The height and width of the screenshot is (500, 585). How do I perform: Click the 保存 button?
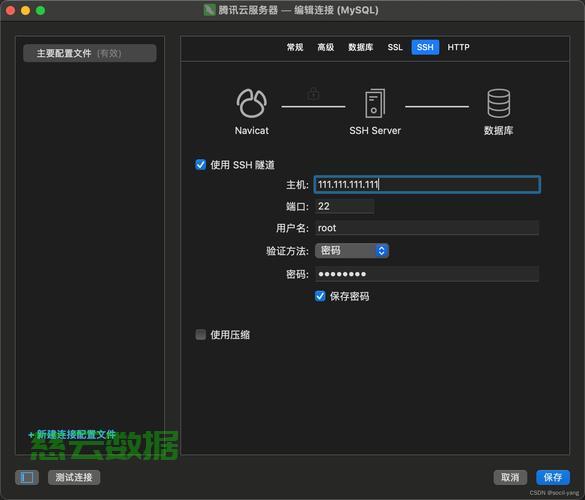(553, 477)
